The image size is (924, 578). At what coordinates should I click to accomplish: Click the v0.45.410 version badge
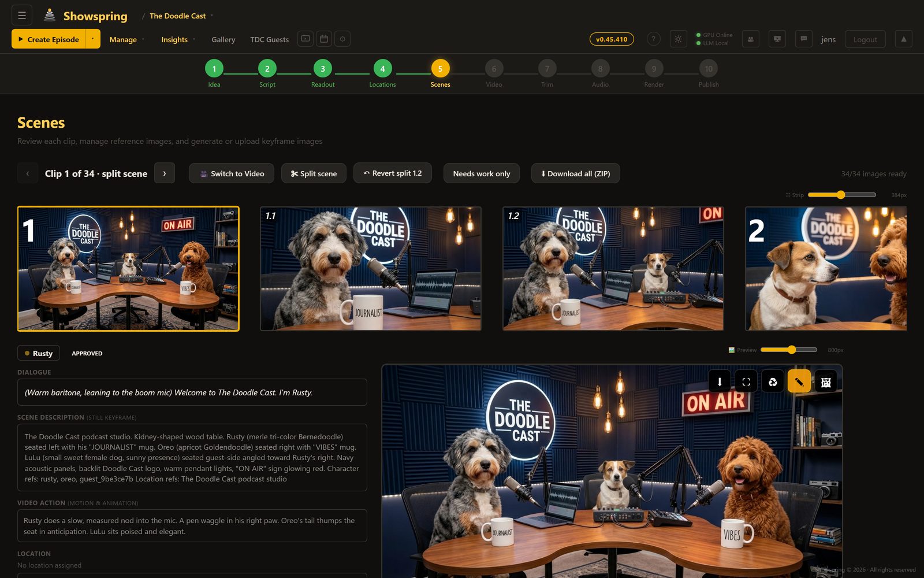tap(612, 39)
